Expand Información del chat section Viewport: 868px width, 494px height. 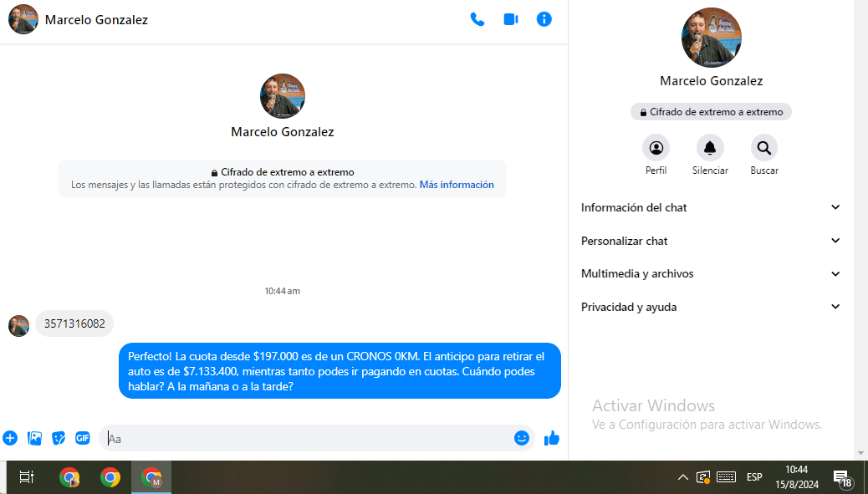(711, 207)
